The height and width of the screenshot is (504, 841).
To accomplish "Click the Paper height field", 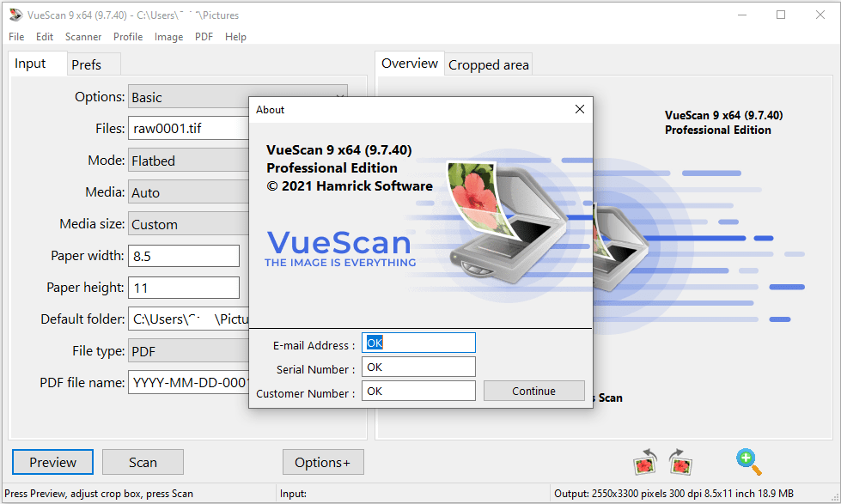I will tap(184, 288).
